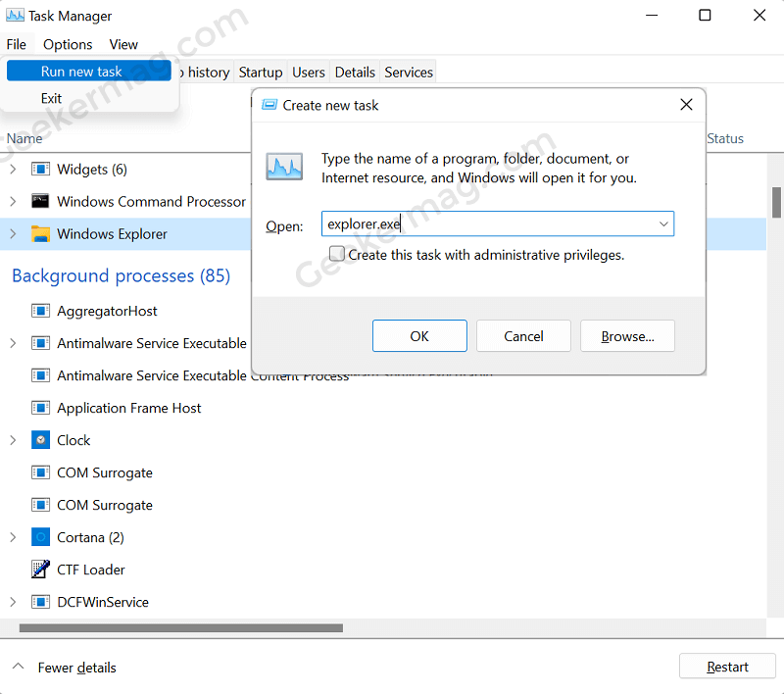Click the DCFWinService process icon
This screenshot has width=784, height=694.
tap(40, 602)
